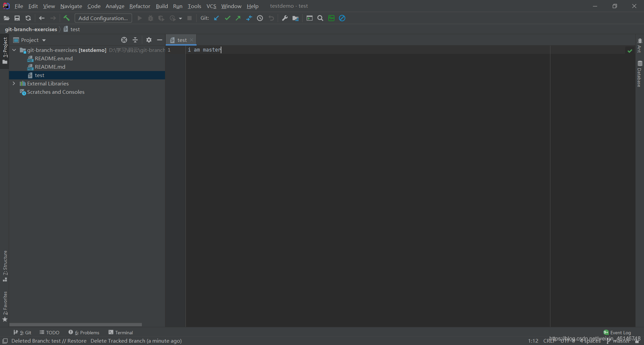This screenshot has height=345, width=644.
Task: Open the VCS menu
Action: tap(211, 6)
